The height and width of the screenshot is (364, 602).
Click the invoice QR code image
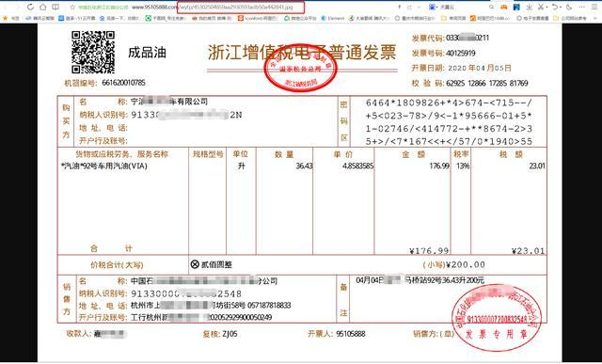[93, 52]
